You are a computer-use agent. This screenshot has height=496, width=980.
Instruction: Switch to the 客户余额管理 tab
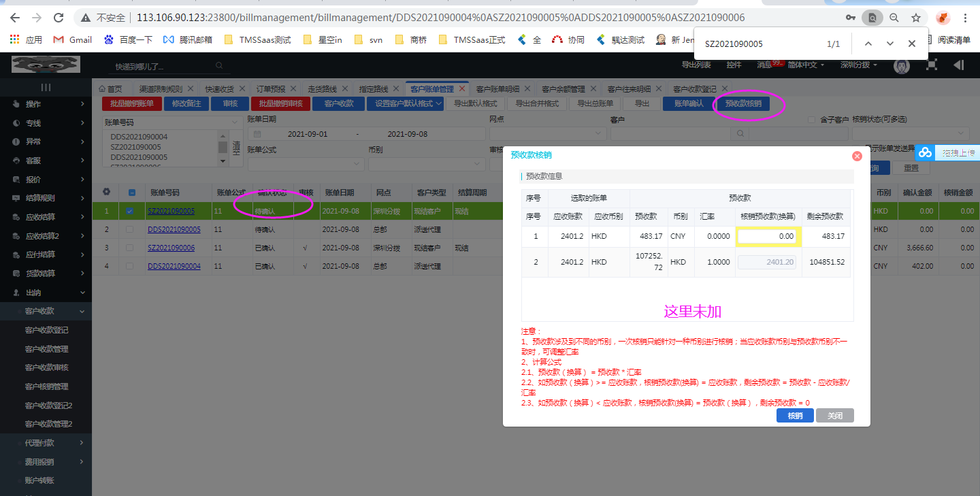coord(563,89)
